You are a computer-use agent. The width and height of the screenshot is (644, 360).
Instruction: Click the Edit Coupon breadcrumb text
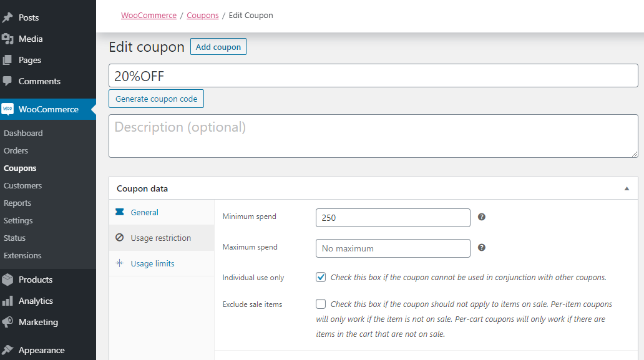[x=250, y=15]
